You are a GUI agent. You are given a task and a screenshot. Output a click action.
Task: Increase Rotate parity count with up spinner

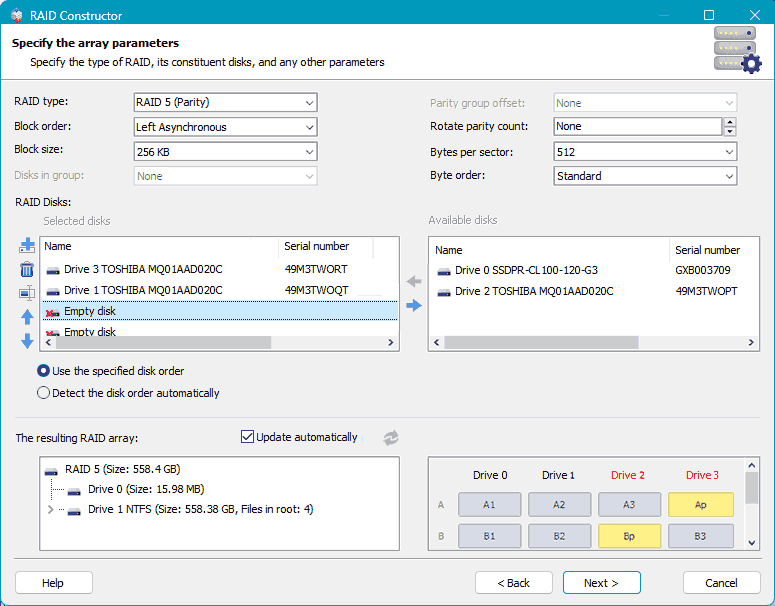730,122
